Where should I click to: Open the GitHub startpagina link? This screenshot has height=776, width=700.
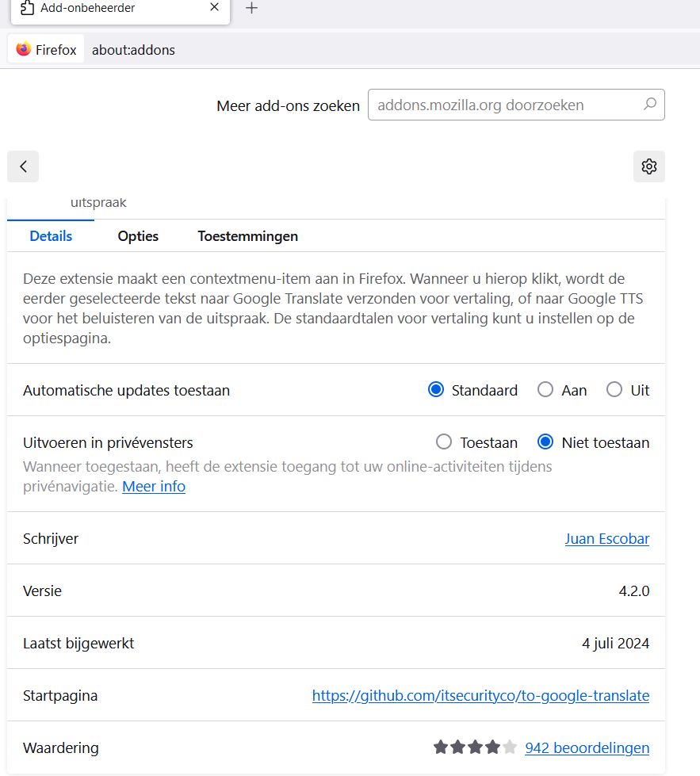click(x=480, y=696)
